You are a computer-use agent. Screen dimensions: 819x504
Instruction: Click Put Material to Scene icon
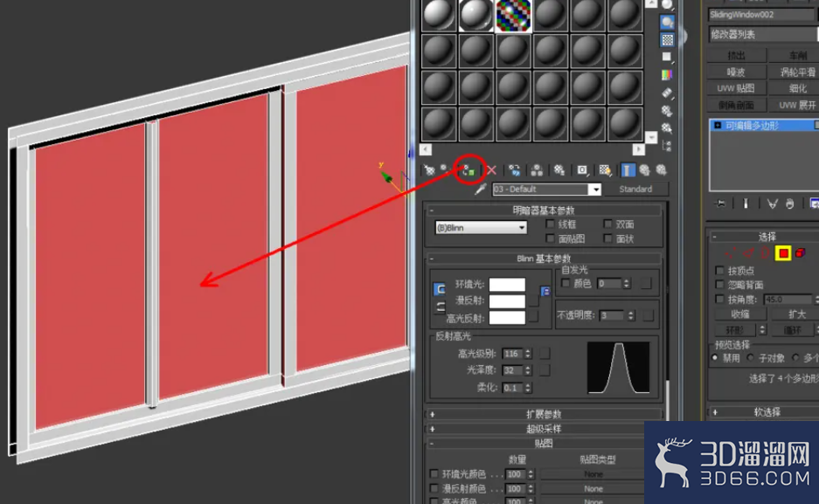[445, 170]
